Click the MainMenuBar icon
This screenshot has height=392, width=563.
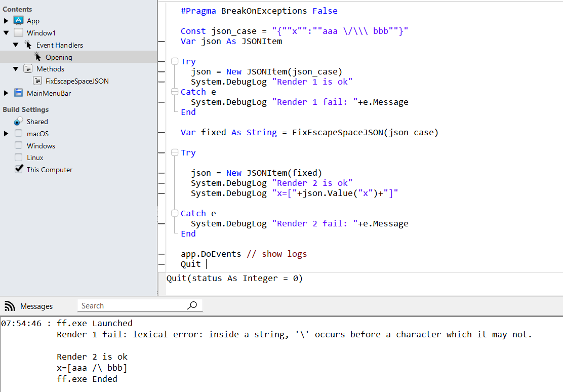click(18, 93)
